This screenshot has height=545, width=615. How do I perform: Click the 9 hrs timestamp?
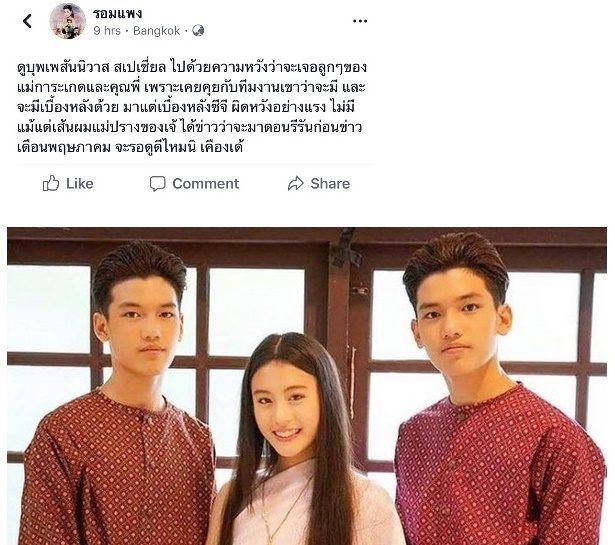(107, 31)
